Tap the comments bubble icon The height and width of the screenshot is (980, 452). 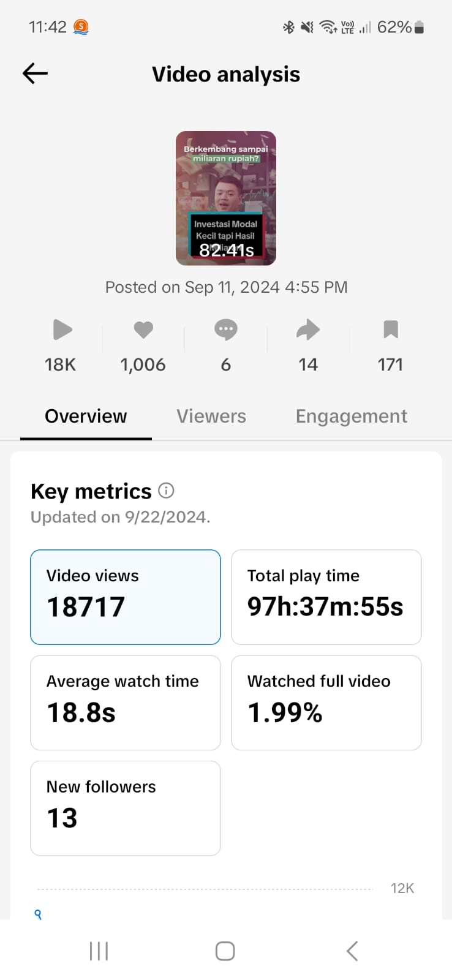click(x=225, y=330)
